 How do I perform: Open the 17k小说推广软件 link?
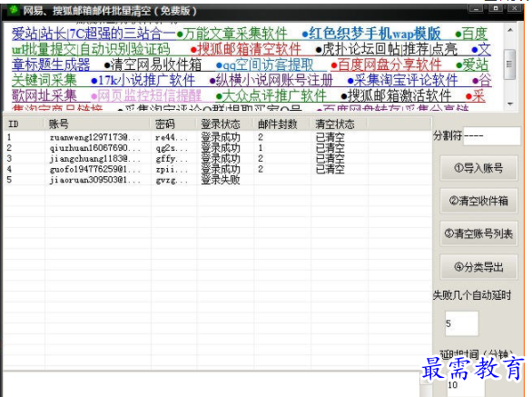pyautogui.click(x=143, y=80)
